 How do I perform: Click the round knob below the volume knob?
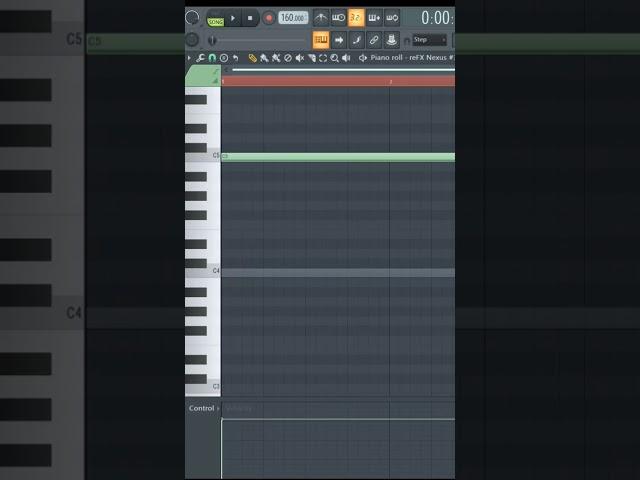[x=192, y=40]
